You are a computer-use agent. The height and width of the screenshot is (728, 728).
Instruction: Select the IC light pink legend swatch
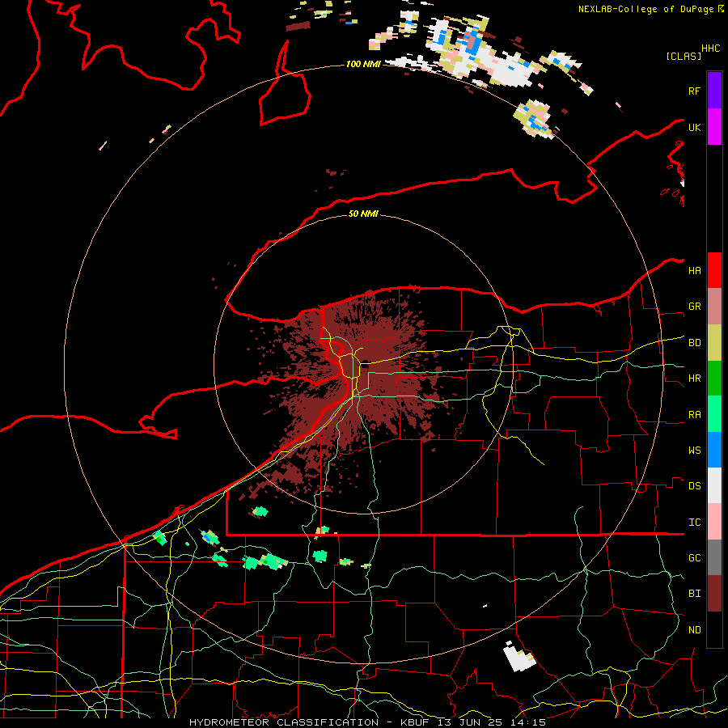coord(714,522)
